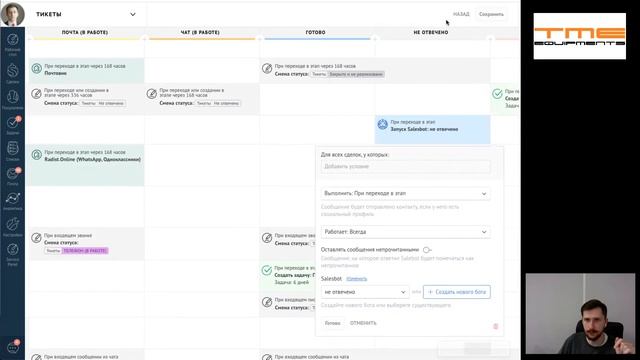Click the Сохранить button
This screenshot has height=360, width=640.
coord(491,14)
